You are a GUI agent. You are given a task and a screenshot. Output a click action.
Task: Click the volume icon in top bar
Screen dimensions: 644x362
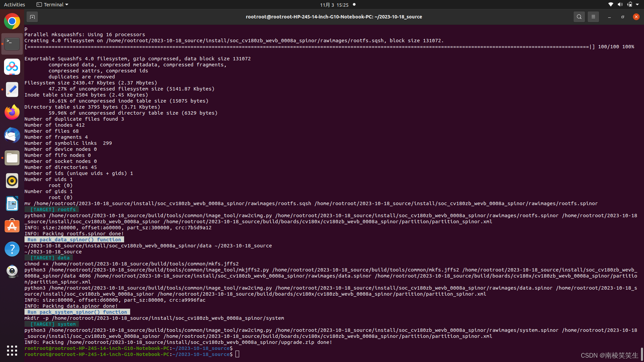620,5
